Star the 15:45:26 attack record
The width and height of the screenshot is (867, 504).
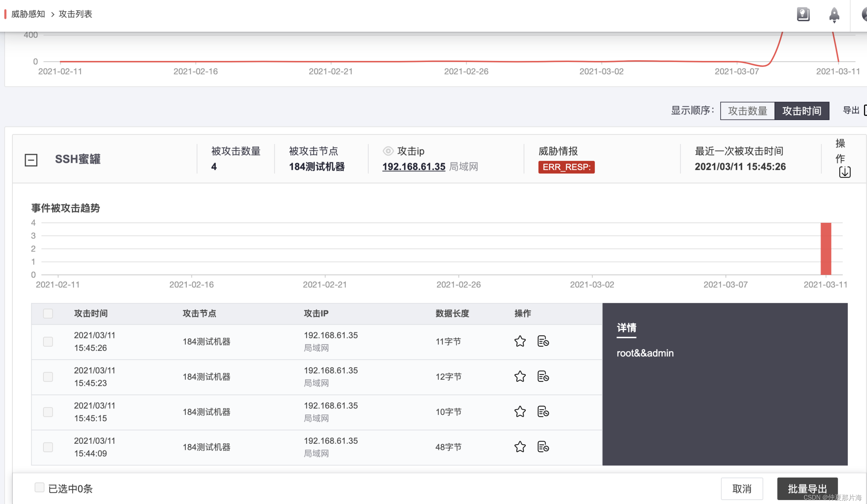click(520, 341)
